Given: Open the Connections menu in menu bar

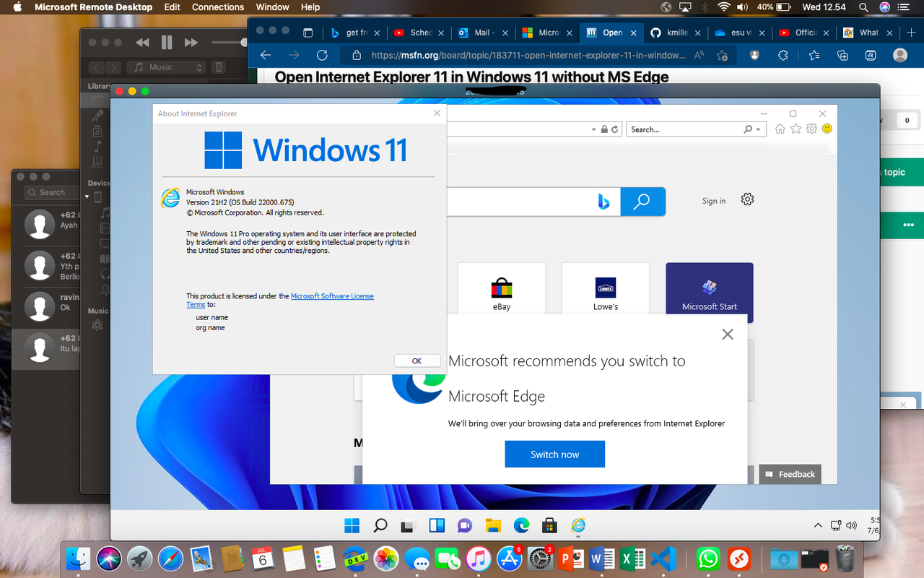Looking at the screenshot, I should click(x=218, y=7).
